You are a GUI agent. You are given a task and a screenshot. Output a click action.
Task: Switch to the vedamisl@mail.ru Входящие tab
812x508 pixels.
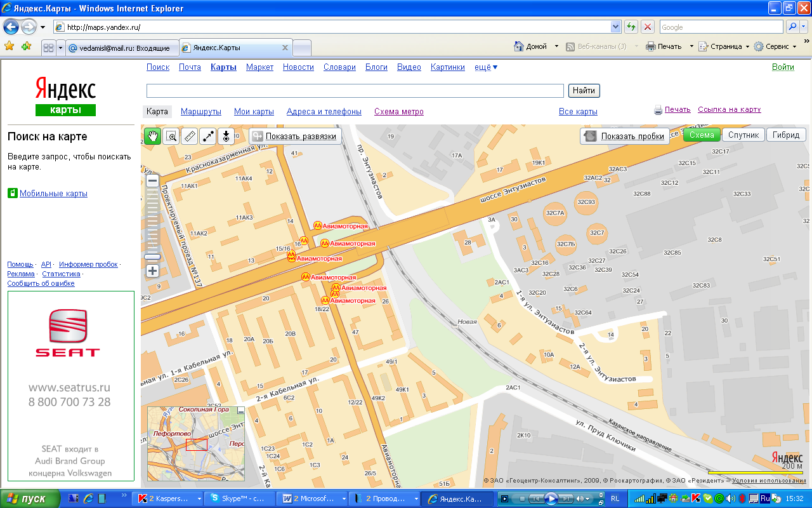(122, 48)
